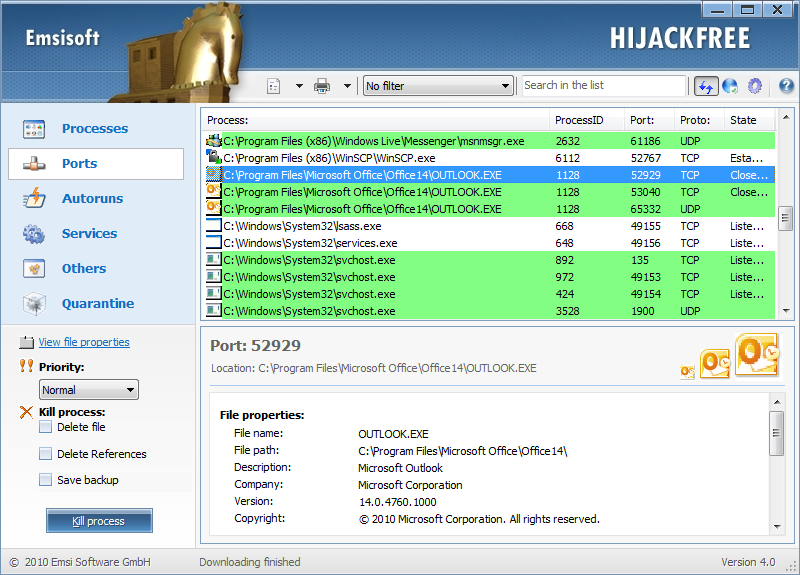Screen dimensions: 800x575
Task: Expand the Priority Normal combo box
Action: [89, 390]
